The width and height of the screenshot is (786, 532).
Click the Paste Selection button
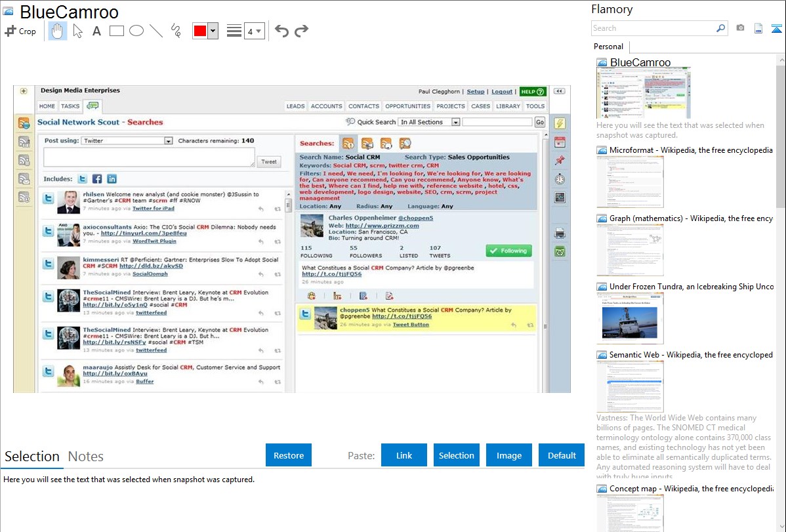[457, 455]
